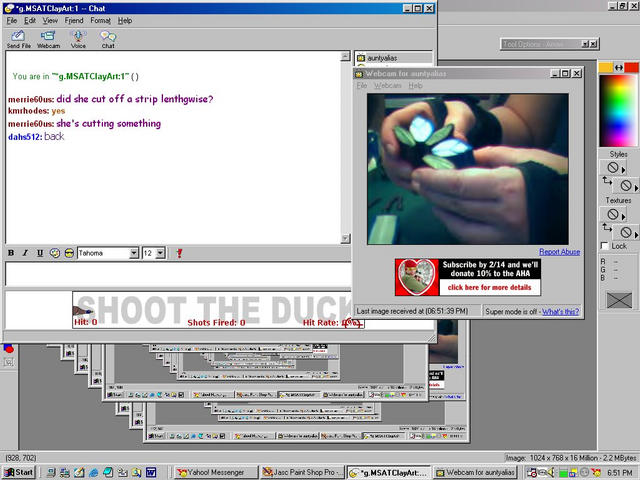Open Help menu in Webcam window

[x=416, y=85]
